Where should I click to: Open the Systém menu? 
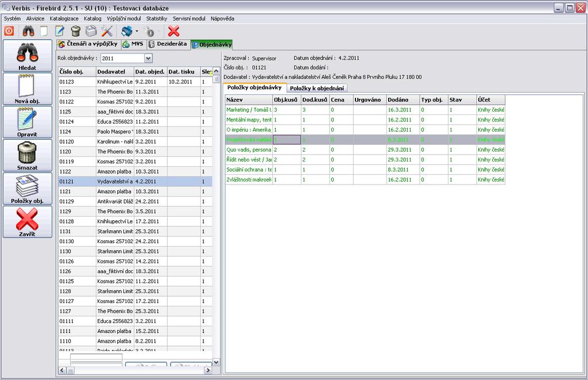pos(13,18)
